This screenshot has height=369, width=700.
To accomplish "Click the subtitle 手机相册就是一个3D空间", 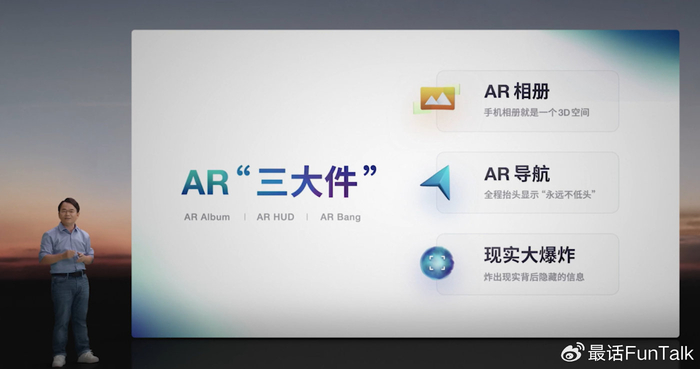I will coord(537,112).
